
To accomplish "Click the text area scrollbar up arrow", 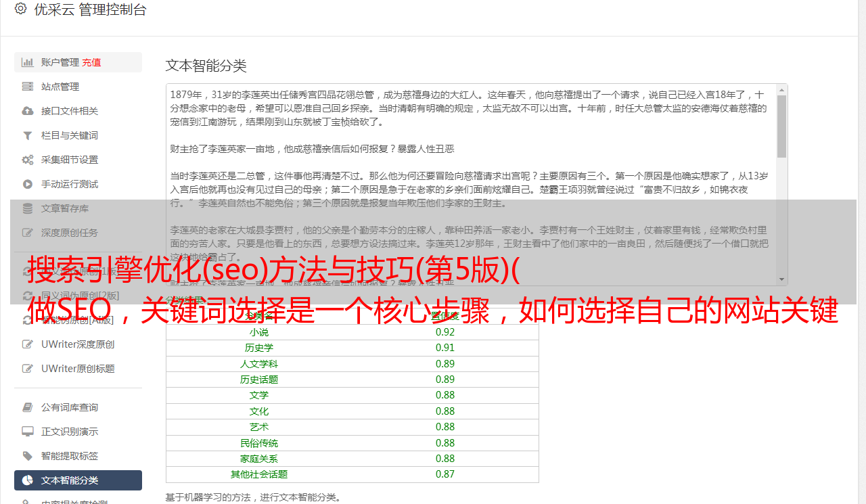I will (x=782, y=89).
